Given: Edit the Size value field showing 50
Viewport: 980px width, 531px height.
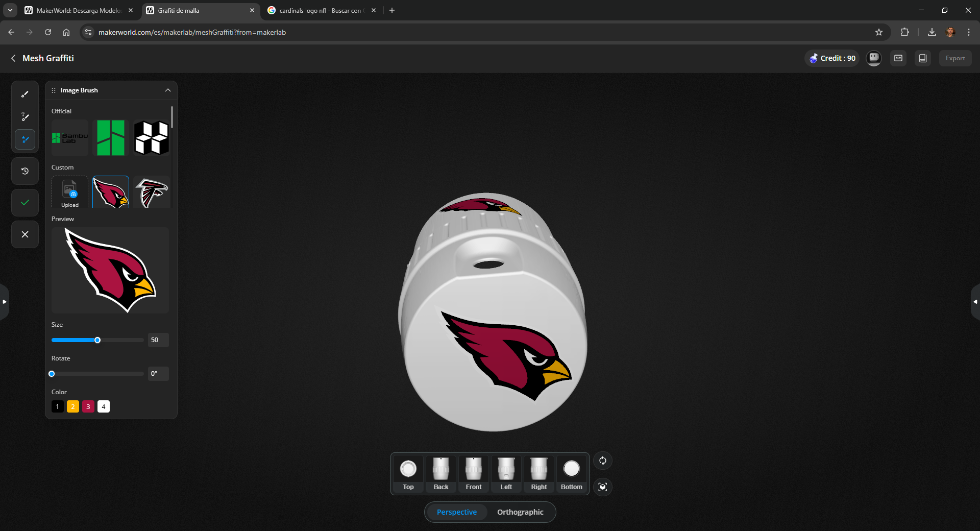Looking at the screenshot, I should (158, 340).
